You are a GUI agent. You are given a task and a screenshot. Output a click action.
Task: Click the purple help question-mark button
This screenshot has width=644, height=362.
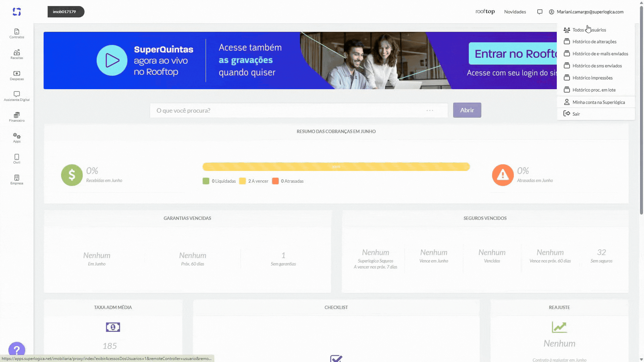coord(17,350)
